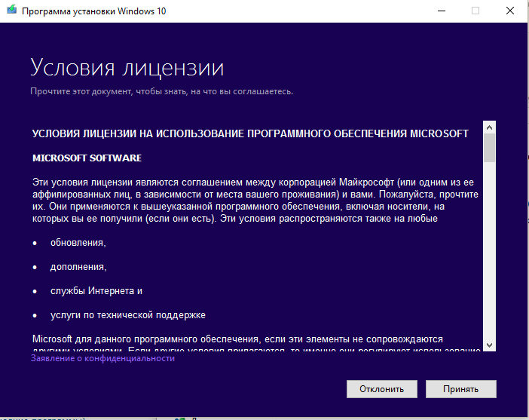Screen dimensions: 529x420
Task: Click the Windows 10 setup title icon
Action: (x=12, y=10)
